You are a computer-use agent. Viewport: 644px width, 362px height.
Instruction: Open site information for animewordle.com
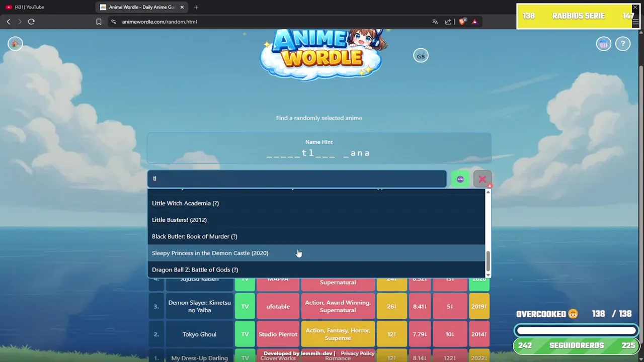tap(114, 22)
